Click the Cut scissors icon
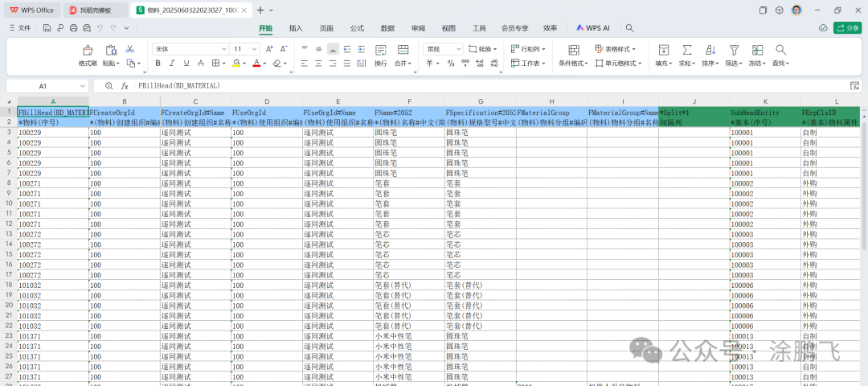Viewport: 868px width, 386px height. (130, 49)
